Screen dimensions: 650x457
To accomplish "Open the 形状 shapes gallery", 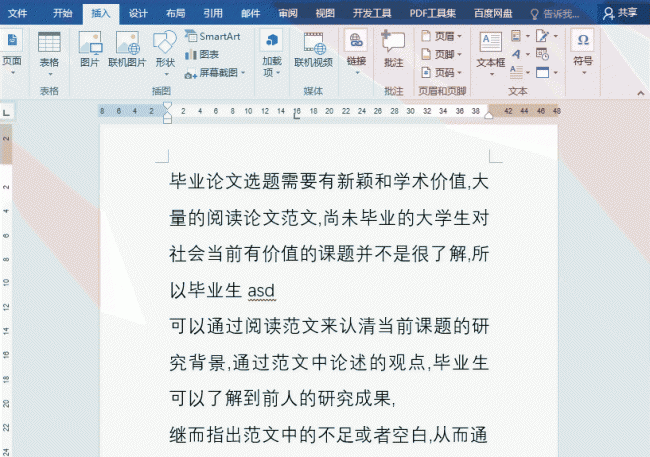I will (x=165, y=53).
